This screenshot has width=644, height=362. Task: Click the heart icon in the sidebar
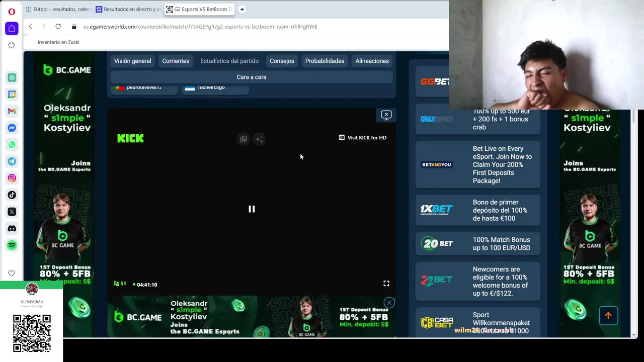(x=12, y=273)
